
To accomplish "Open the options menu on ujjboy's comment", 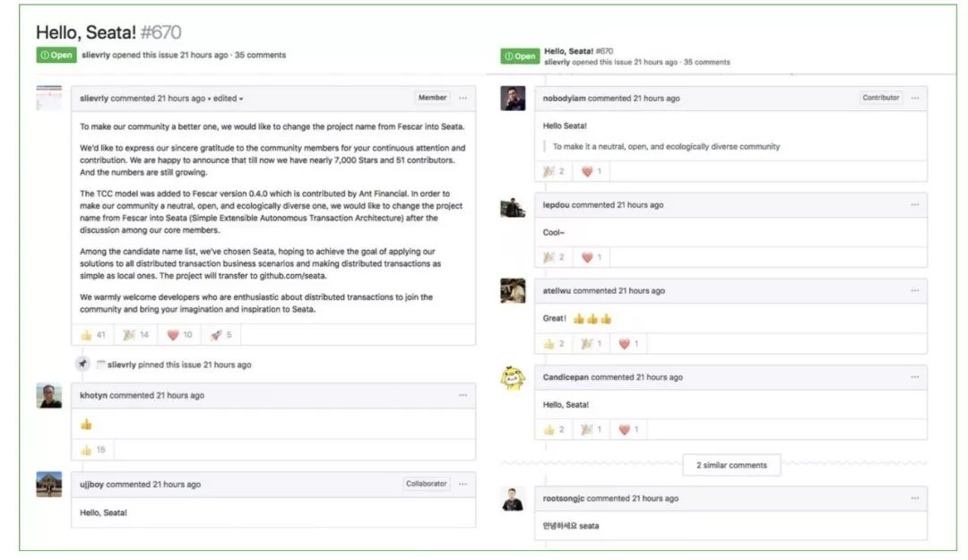I will point(463,484).
